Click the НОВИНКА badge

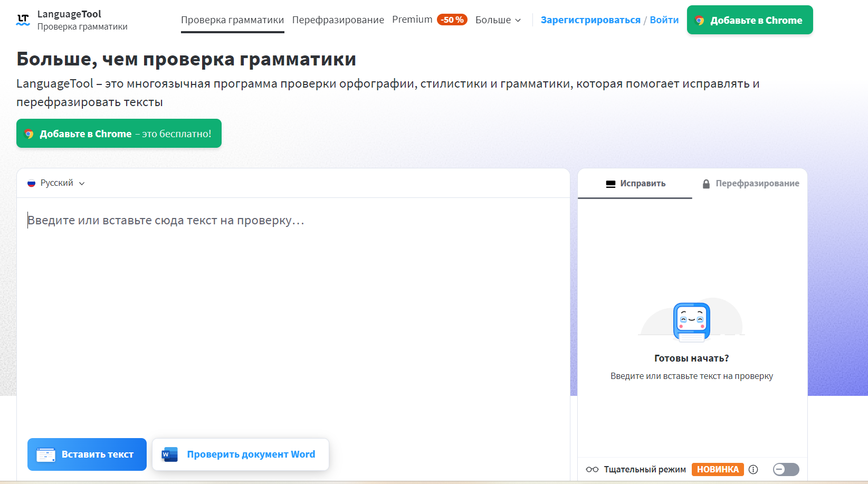pos(718,469)
